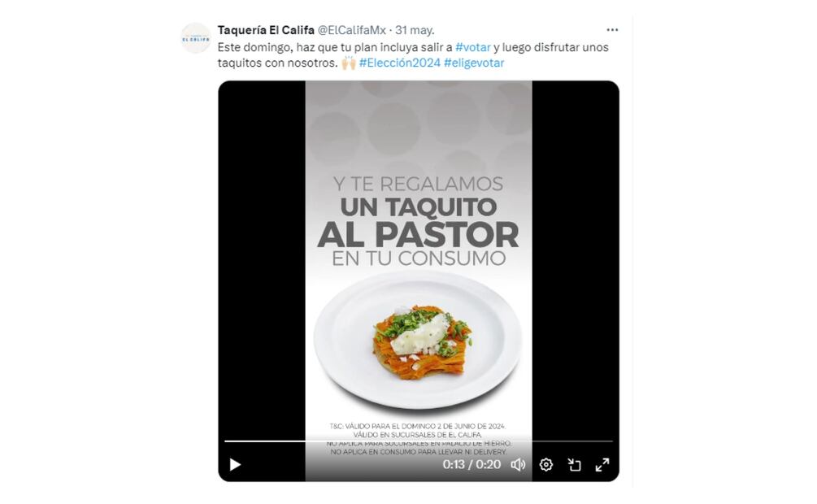Image resolution: width=817 pixels, height=504 pixels.
Task: Click the taco plate in the video
Action: click(x=418, y=339)
